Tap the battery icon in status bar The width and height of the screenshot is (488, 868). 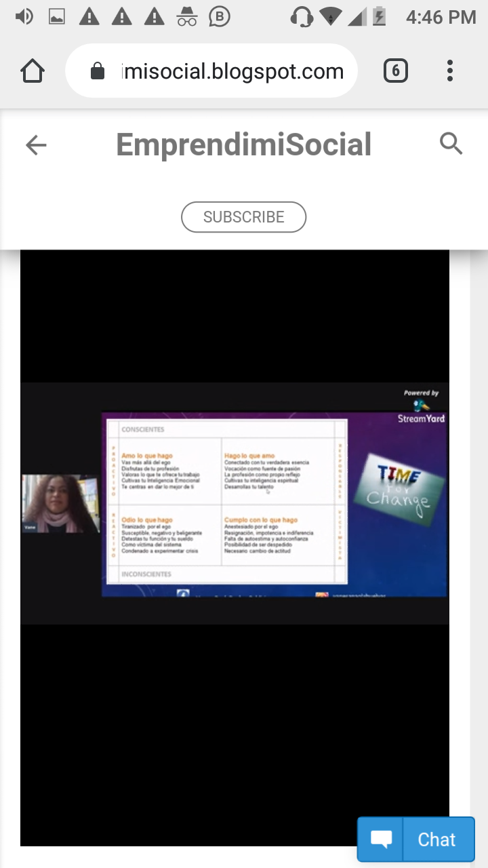[379, 17]
